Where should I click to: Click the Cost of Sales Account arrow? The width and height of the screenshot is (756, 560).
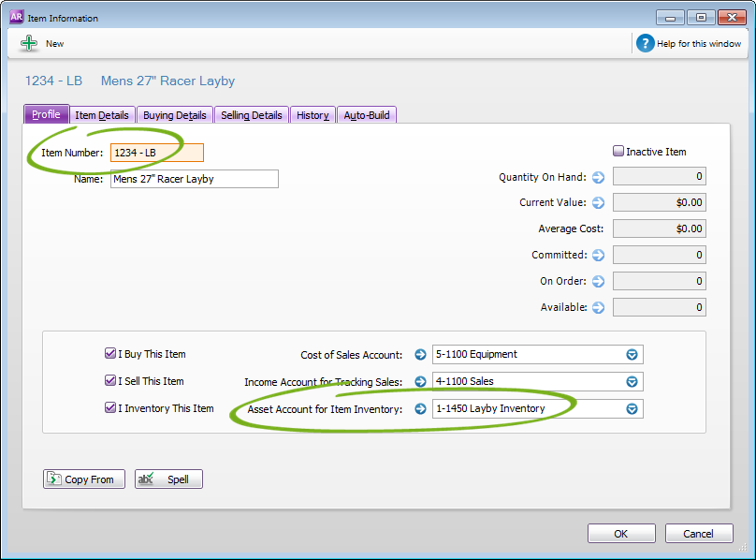click(x=420, y=355)
